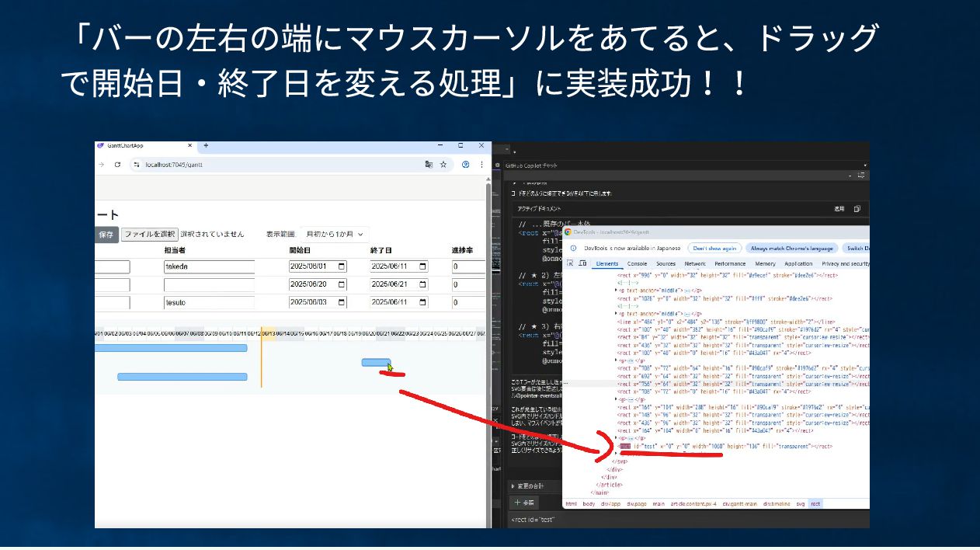The image size is (980, 550).
Task: Click body in DevTools breadcrumb
Action: [x=589, y=503]
